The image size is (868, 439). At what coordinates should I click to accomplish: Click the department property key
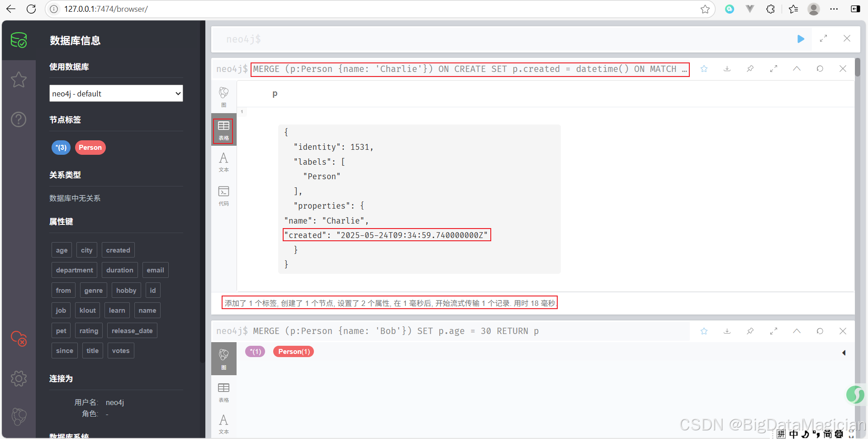pos(75,270)
